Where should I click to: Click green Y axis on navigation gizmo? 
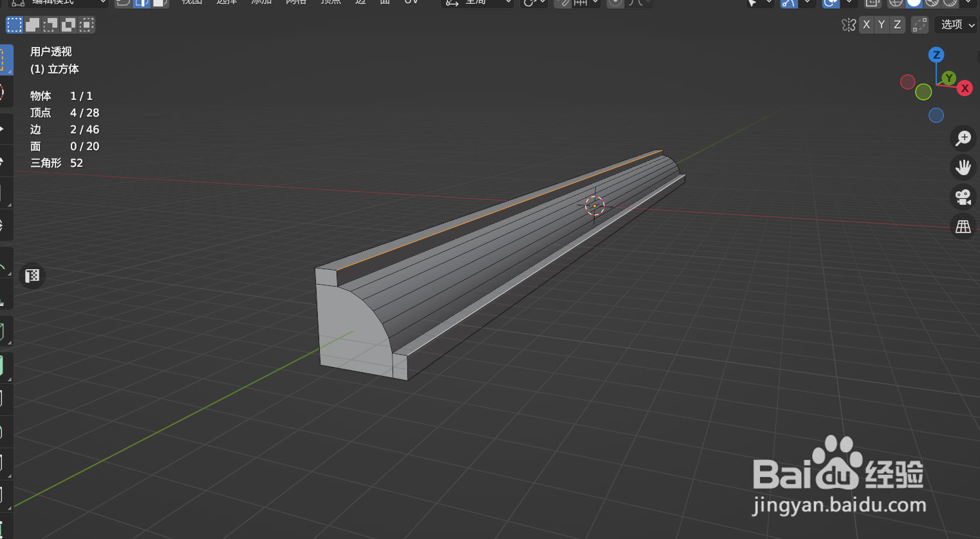pos(948,79)
